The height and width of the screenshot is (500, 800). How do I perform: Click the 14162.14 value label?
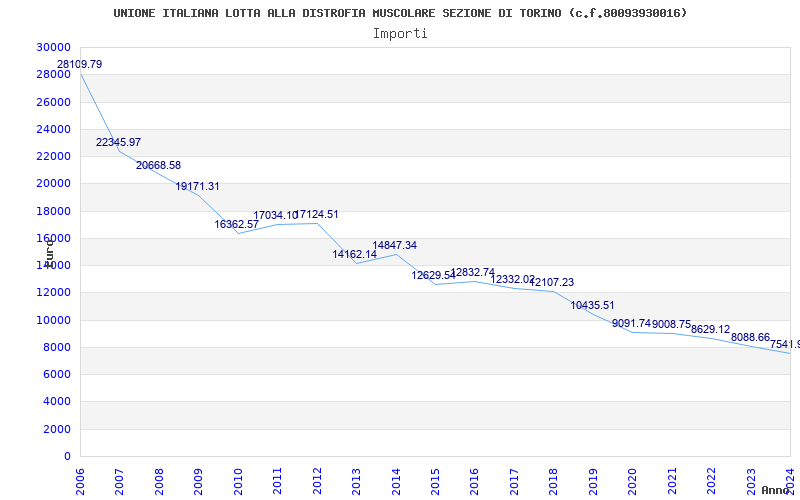point(355,254)
